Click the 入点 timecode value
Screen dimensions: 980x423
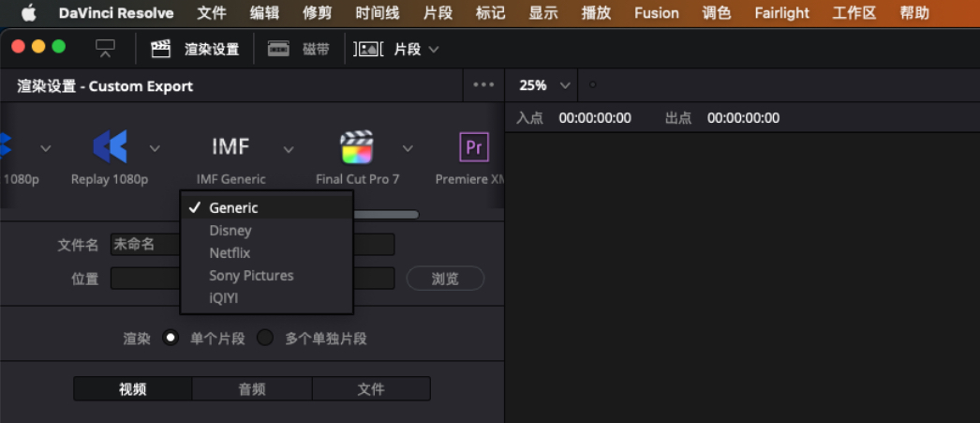click(x=595, y=118)
